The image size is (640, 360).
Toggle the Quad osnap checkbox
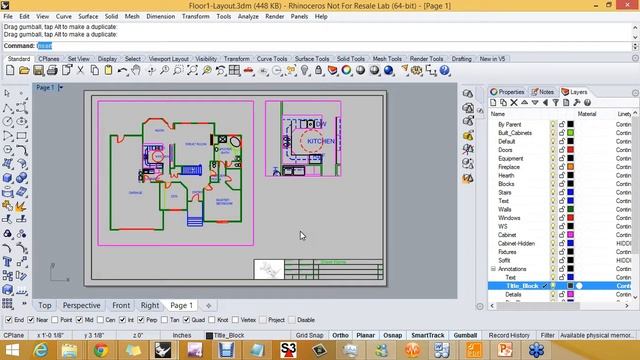[187, 320]
